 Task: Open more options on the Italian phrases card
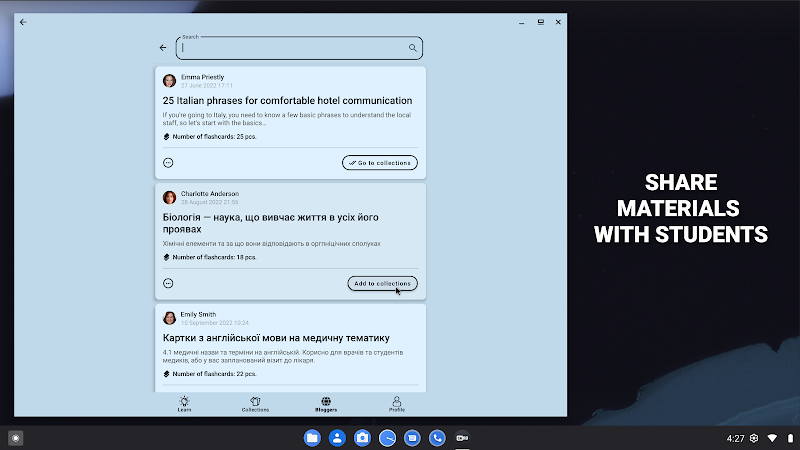pyautogui.click(x=168, y=163)
